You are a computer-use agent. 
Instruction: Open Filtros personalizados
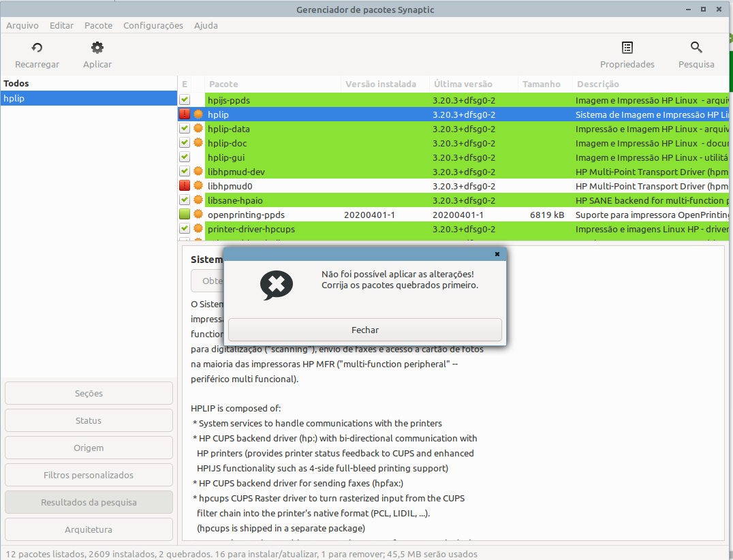89,475
